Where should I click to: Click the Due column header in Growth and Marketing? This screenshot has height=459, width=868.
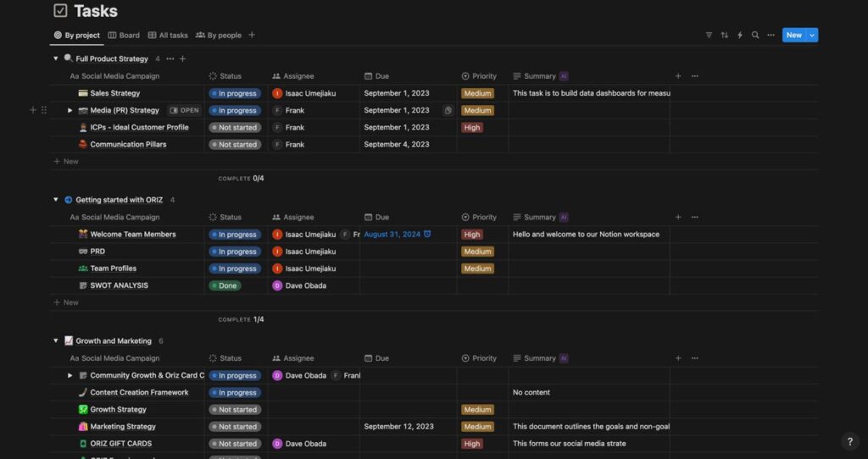click(x=376, y=357)
